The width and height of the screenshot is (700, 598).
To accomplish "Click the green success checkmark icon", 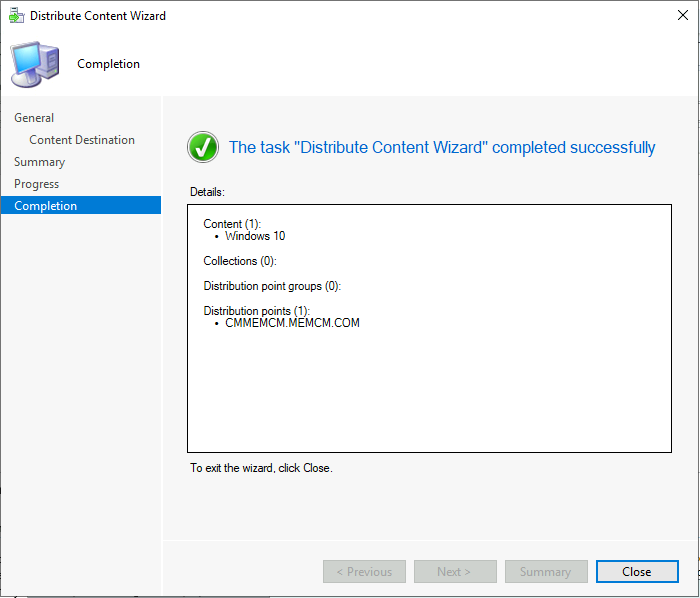I will point(203,147).
